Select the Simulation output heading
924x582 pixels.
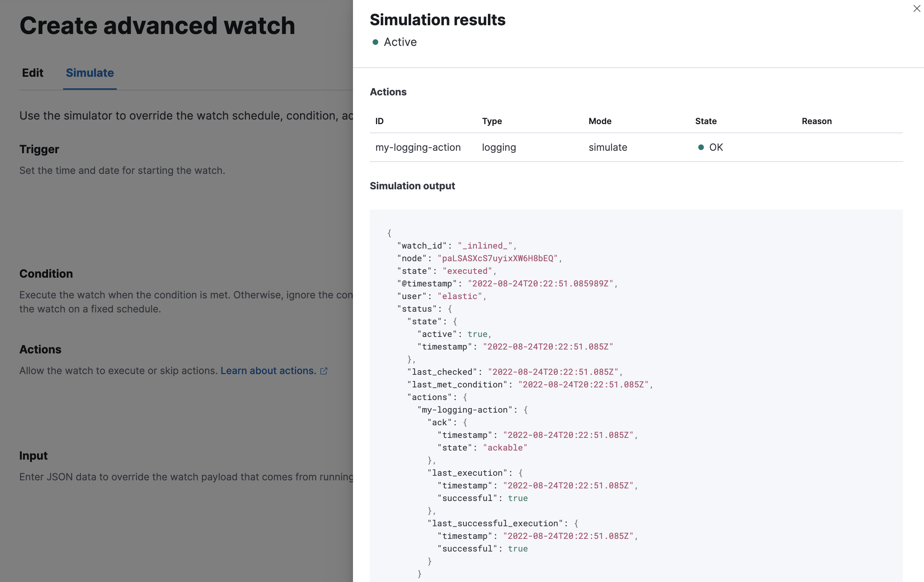tap(413, 186)
